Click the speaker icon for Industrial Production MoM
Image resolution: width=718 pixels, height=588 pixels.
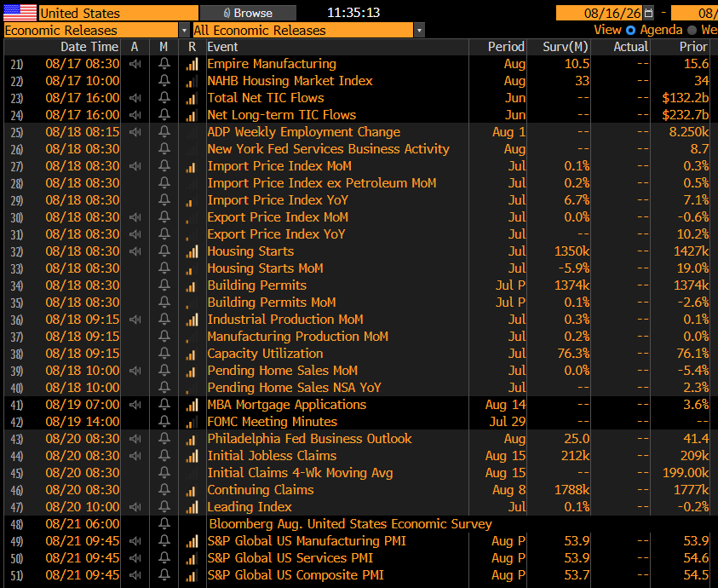click(135, 319)
